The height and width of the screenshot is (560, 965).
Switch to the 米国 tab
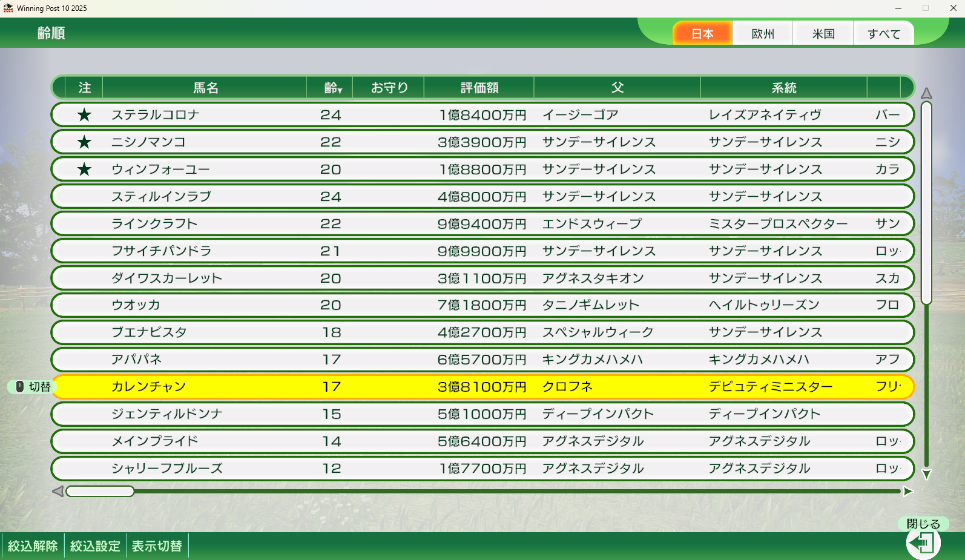tap(823, 33)
